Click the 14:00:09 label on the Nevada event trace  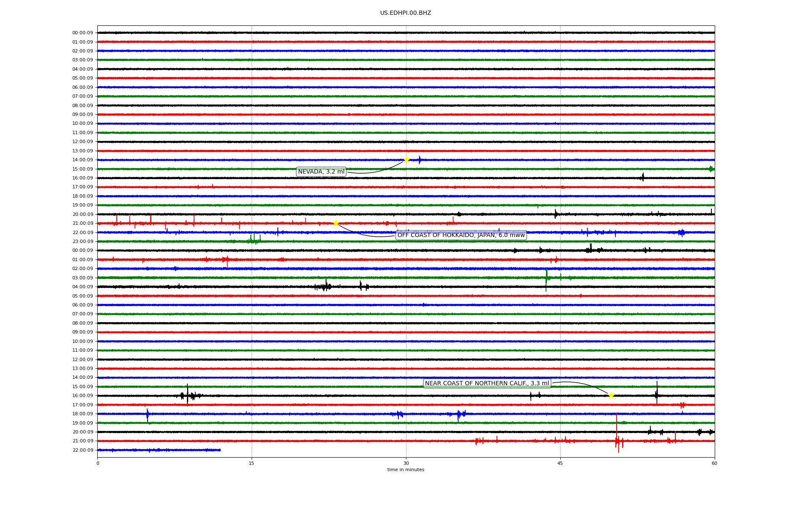coord(83,160)
